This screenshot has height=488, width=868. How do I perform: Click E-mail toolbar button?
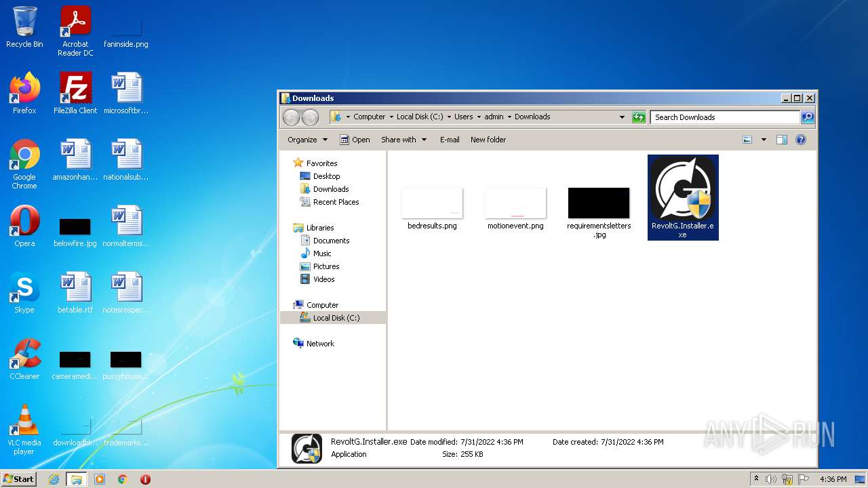tap(450, 140)
